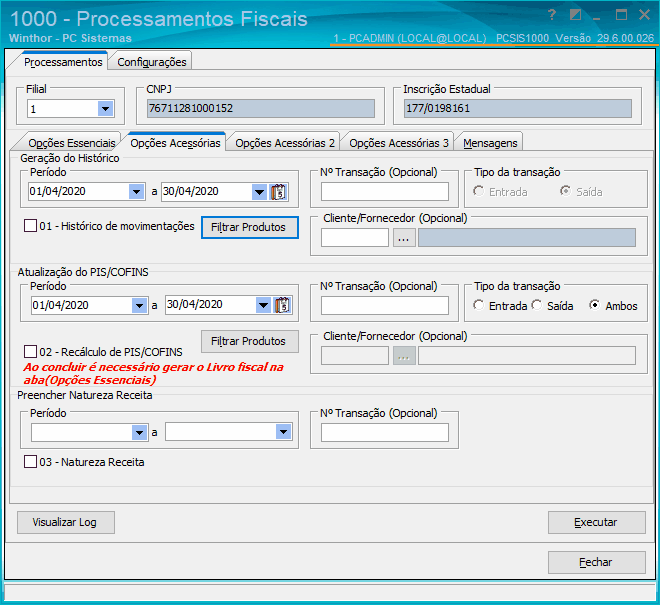The width and height of the screenshot is (660, 605).
Task: Open start date dropdown 01/04/2020 in Geração do Histórico
Action: point(136,192)
